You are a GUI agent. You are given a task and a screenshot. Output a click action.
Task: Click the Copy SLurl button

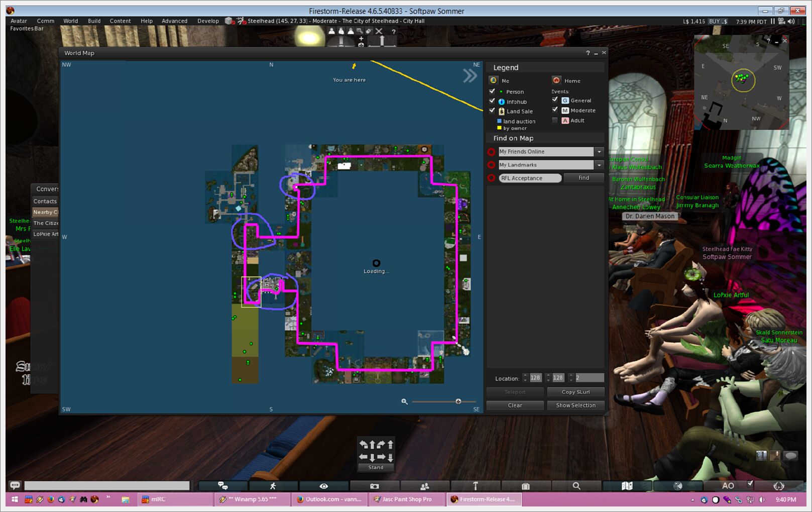575,392
